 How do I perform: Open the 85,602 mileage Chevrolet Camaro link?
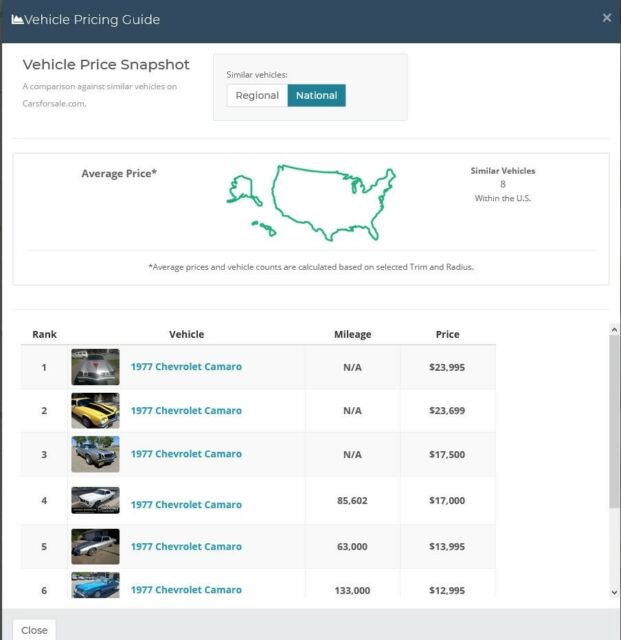(186, 504)
